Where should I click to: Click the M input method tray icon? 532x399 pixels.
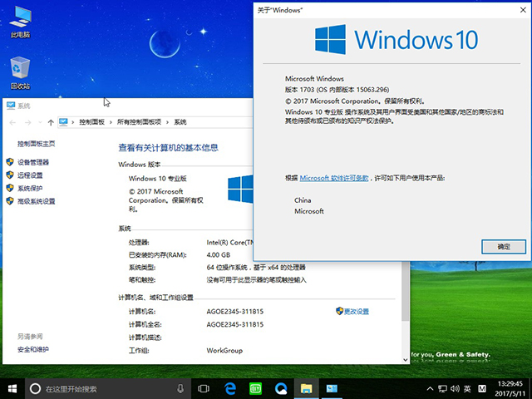482,389
